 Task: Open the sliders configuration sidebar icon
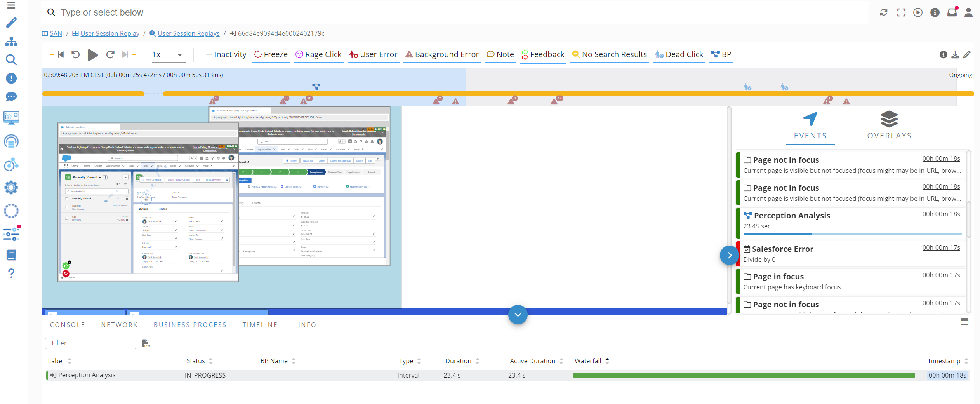pyautogui.click(x=11, y=234)
